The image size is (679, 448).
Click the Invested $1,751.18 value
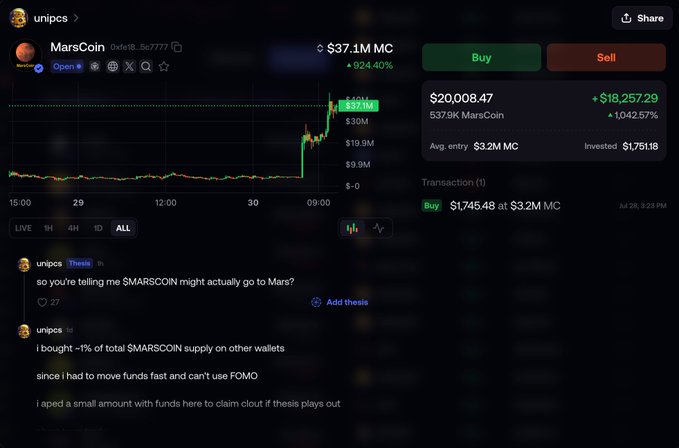coord(640,146)
